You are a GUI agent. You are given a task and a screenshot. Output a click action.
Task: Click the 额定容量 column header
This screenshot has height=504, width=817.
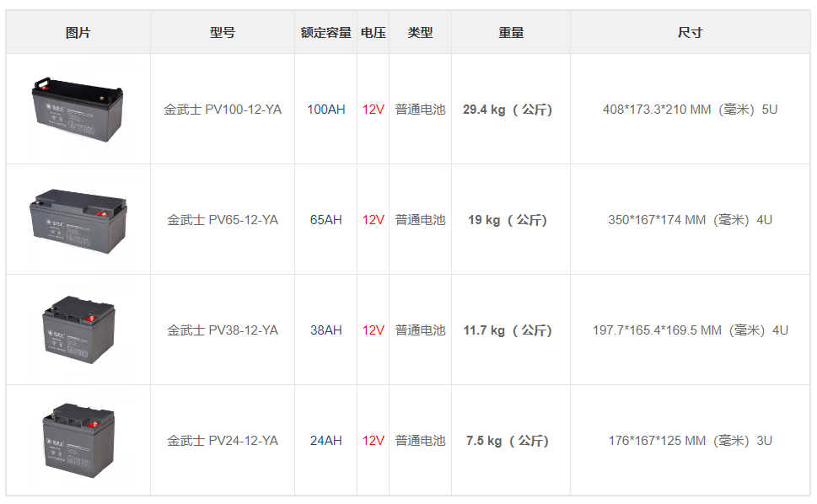pyautogui.click(x=326, y=32)
